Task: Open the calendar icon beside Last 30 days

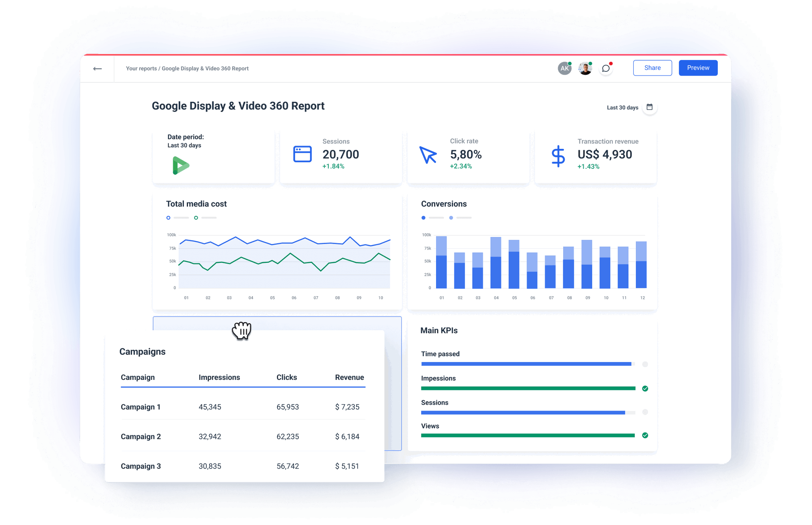Action: point(650,107)
